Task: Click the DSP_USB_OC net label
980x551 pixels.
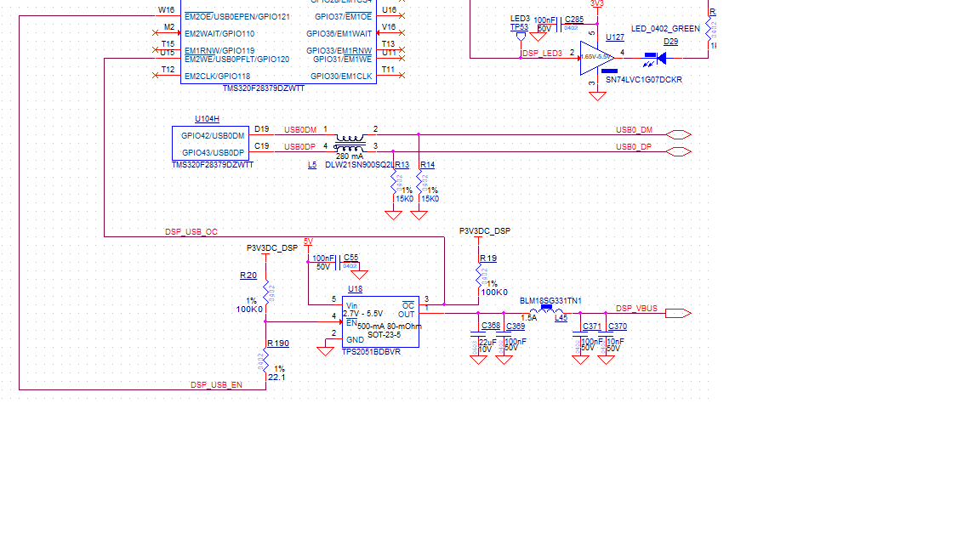Action: click(x=191, y=230)
